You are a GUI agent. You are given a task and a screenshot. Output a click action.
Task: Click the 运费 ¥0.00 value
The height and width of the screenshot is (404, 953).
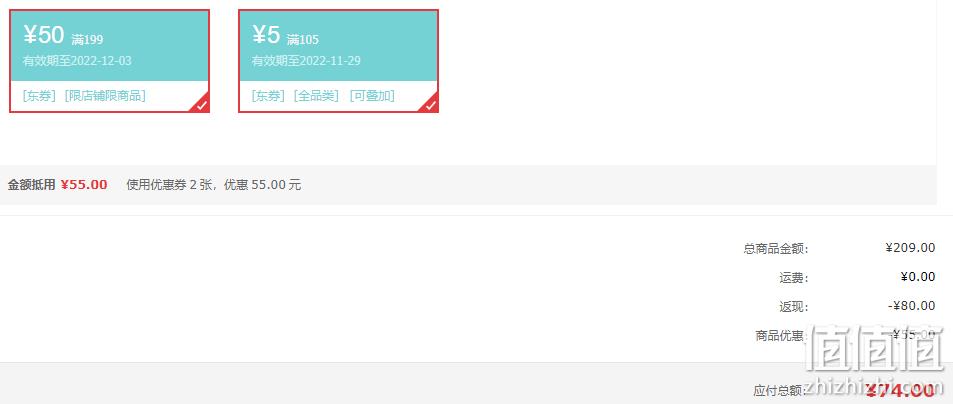pyautogui.click(x=918, y=277)
